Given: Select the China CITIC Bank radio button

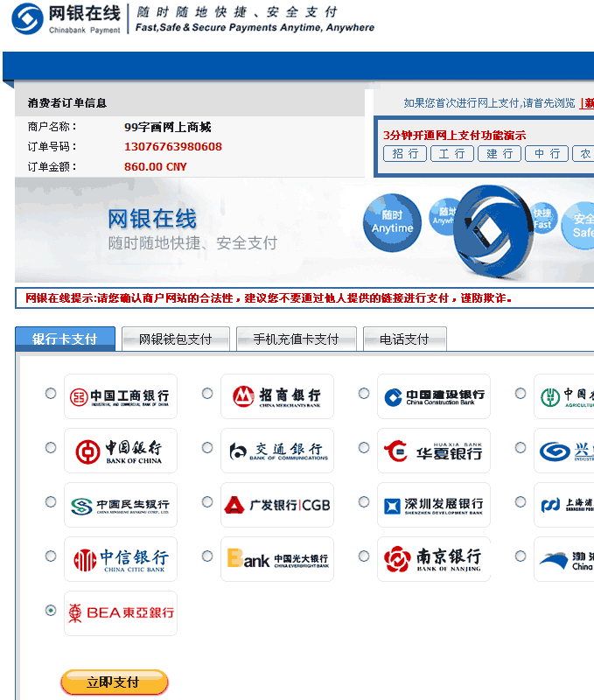Looking at the screenshot, I should pos(51,556).
